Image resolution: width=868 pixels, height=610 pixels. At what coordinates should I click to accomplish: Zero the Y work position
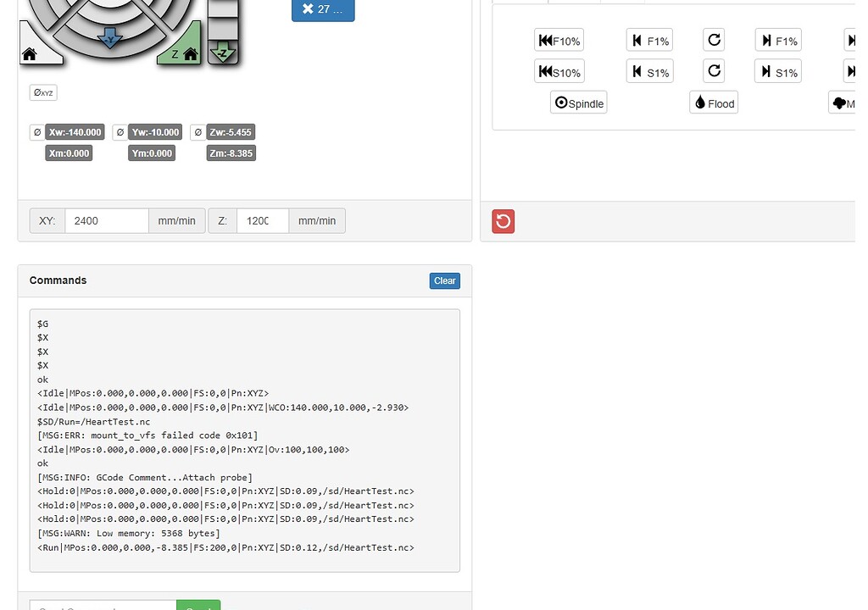tap(120, 132)
